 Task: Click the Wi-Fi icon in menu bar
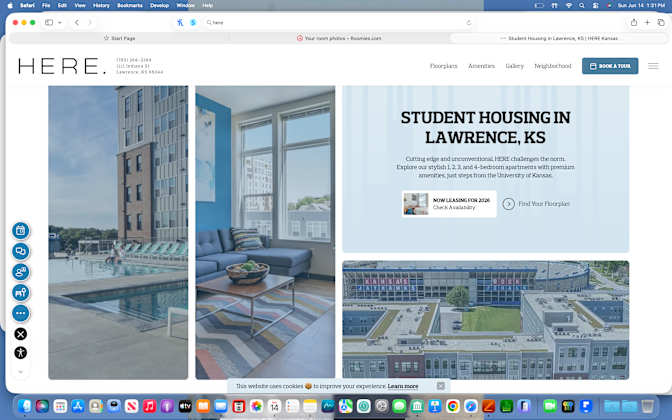click(x=568, y=5)
